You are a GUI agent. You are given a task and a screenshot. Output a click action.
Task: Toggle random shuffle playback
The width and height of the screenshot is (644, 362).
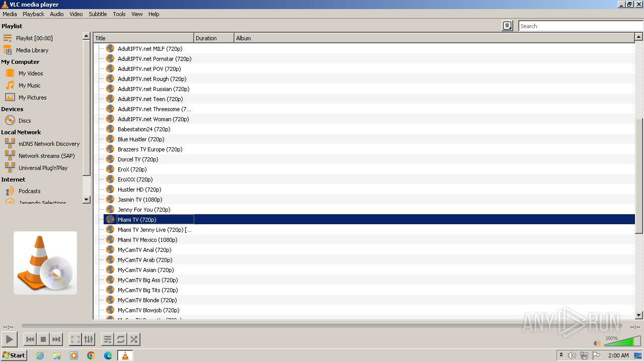pos(134,339)
